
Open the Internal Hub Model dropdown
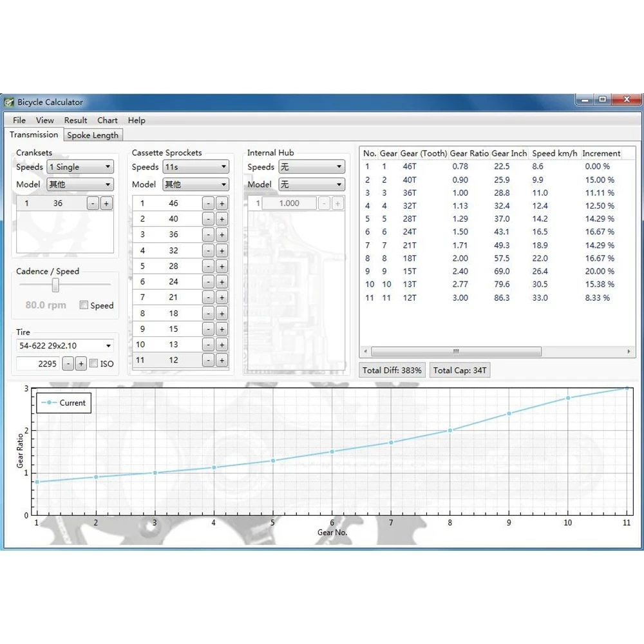click(312, 184)
